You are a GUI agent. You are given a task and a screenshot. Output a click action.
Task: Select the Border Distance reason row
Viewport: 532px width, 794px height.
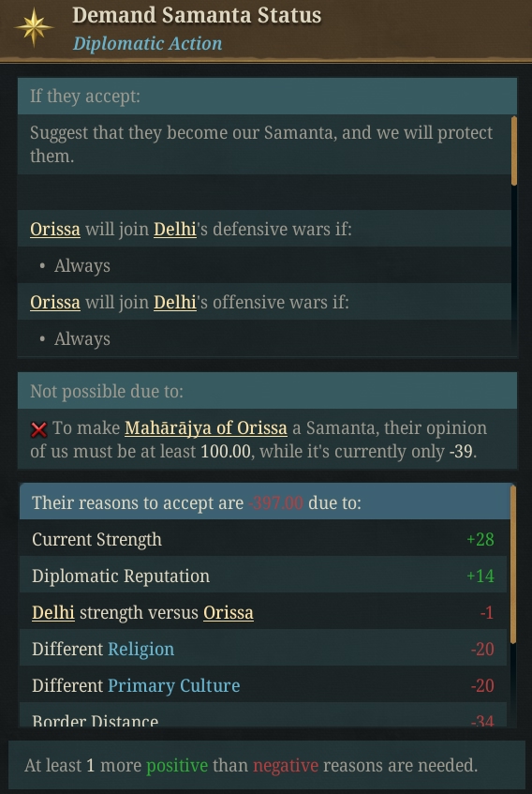pyautogui.click(x=263, y=716)
